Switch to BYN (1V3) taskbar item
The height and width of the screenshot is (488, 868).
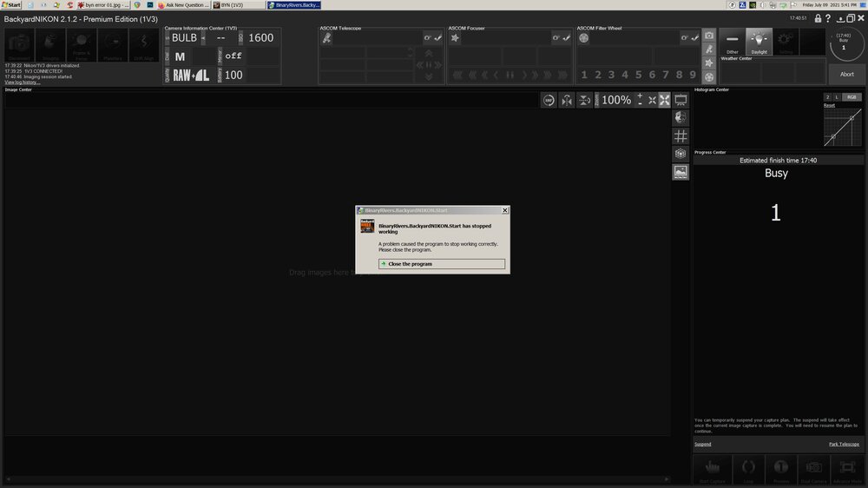point(239,5)
